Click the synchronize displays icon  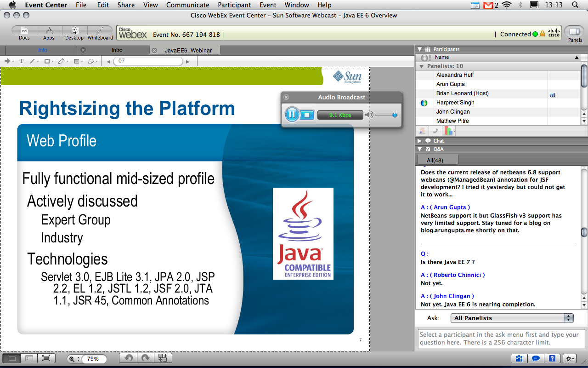163,358
